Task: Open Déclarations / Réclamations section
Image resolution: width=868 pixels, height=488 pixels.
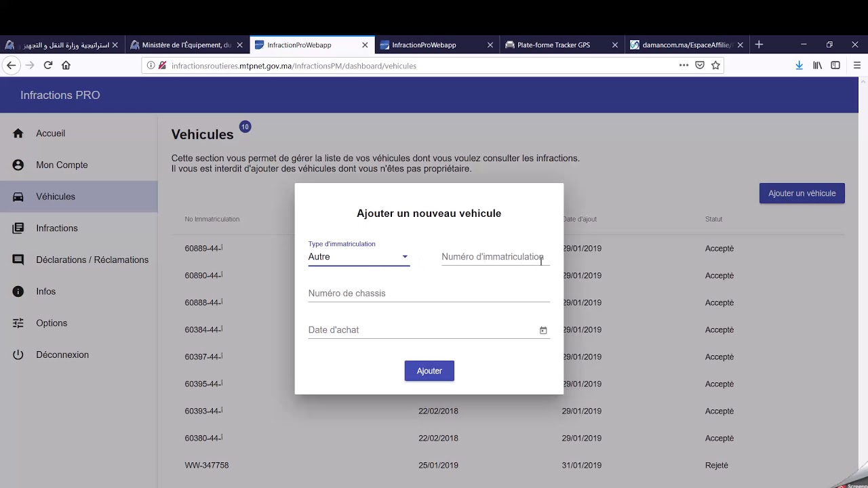Action: (79, 260)
